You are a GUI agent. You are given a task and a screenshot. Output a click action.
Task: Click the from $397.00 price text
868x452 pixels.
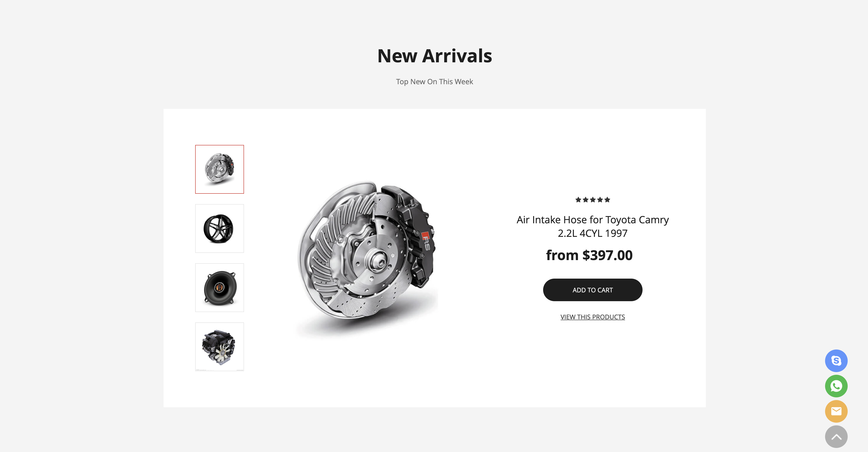[589, 255]
